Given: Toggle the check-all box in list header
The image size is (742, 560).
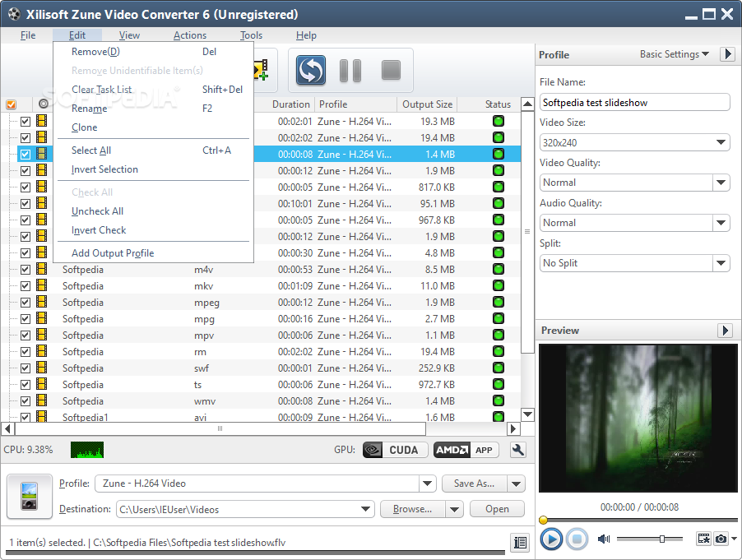Looking at the screenshot, I should point(11,104).
